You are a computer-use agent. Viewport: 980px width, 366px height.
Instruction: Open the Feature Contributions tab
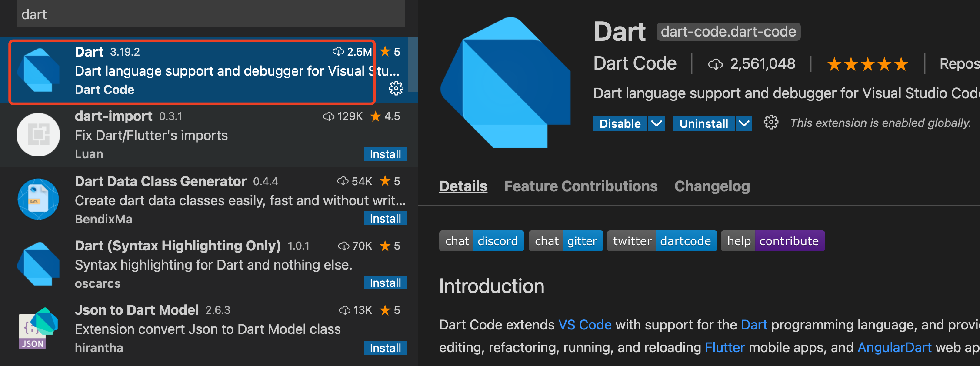pyautogui.click(x=581, y=186)
